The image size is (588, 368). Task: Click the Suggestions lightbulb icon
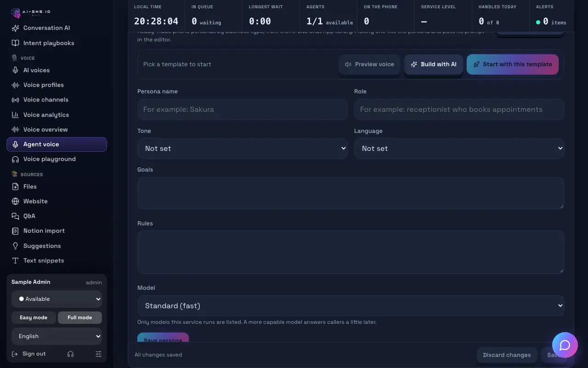[15, 246]
